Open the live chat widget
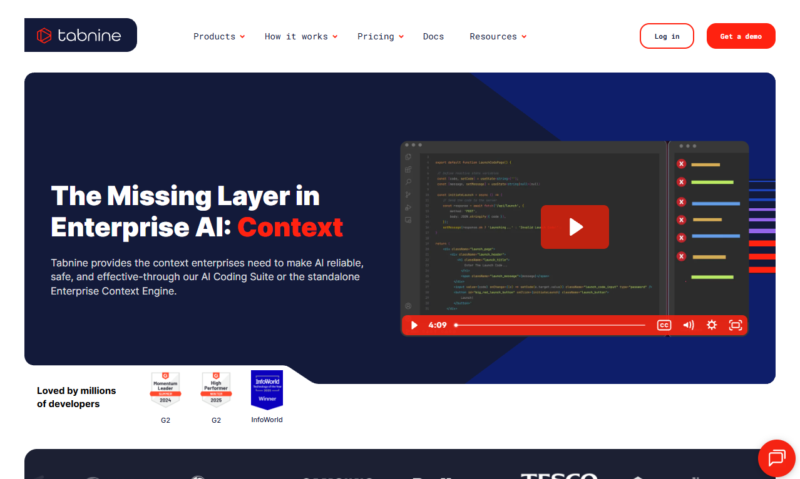Viewport: 800px width, 479px height. pyautogui.click(x=777, y=458)
